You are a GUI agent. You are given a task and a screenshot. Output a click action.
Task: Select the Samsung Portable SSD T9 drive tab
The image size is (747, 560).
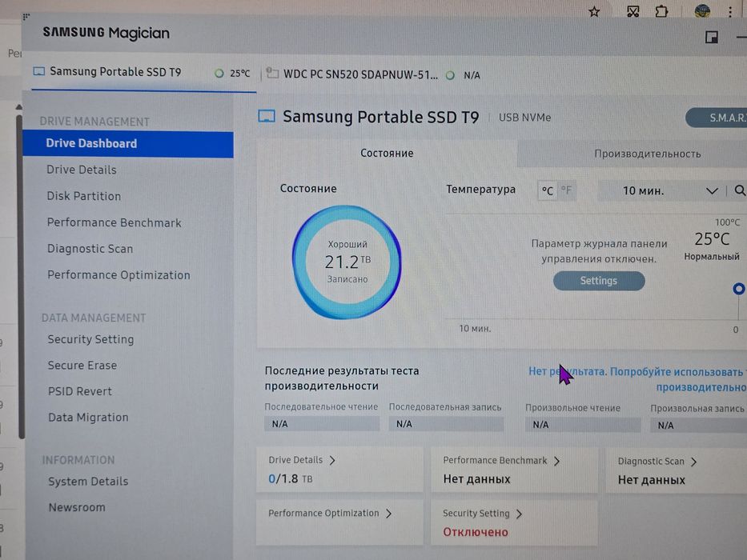tap(142, 72)
